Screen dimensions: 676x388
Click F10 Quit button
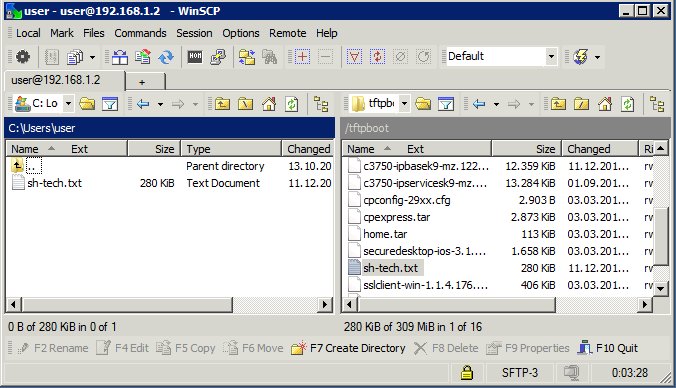pyautogui.click(x=607, y=348)
